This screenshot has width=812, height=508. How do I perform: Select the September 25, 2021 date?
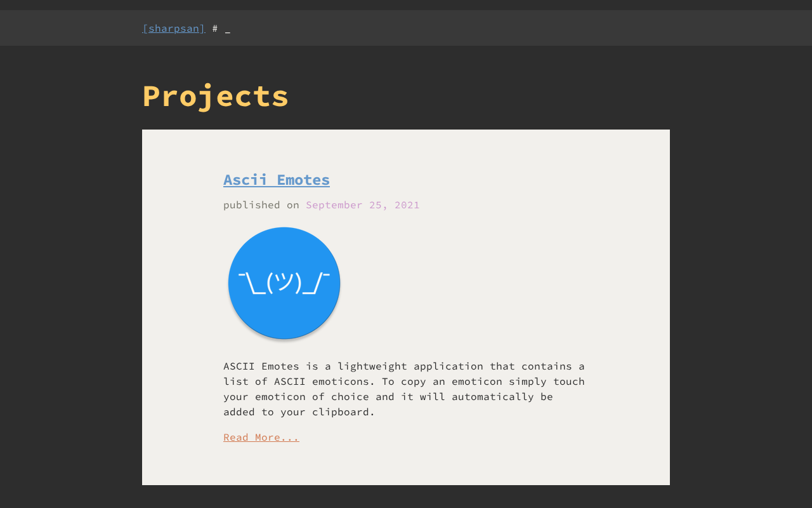coord(363,204)
